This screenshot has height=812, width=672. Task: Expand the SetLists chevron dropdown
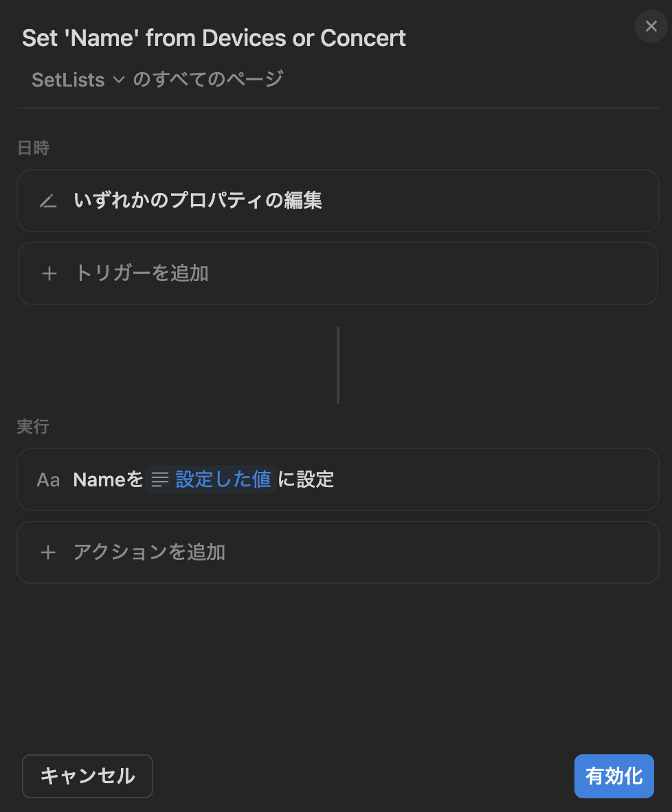[119, 80]
